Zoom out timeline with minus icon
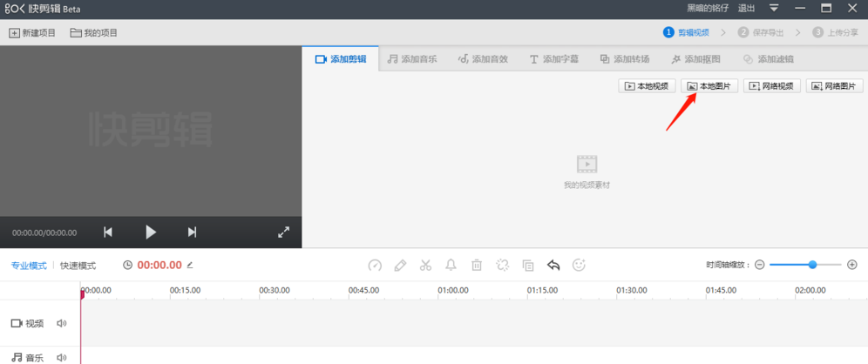 (x=760, y=265)
